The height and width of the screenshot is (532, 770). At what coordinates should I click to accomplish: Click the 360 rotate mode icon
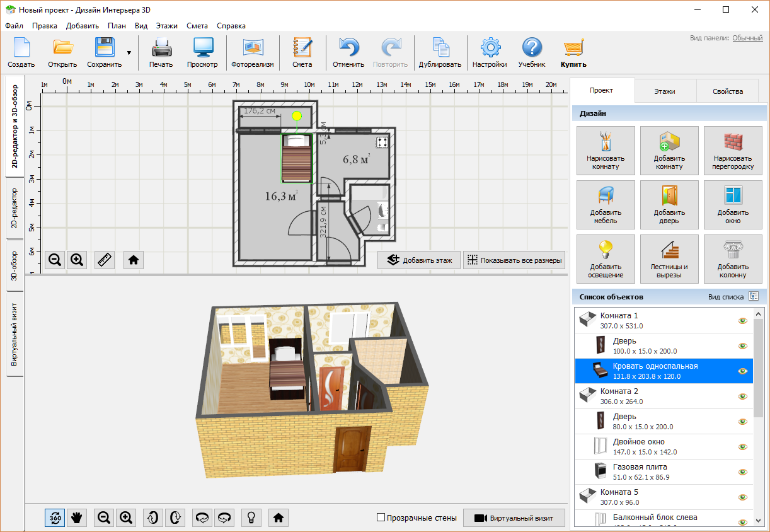55,518
